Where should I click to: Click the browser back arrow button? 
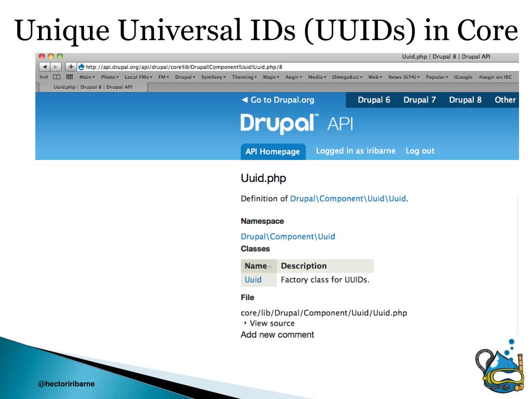(45, 67)
